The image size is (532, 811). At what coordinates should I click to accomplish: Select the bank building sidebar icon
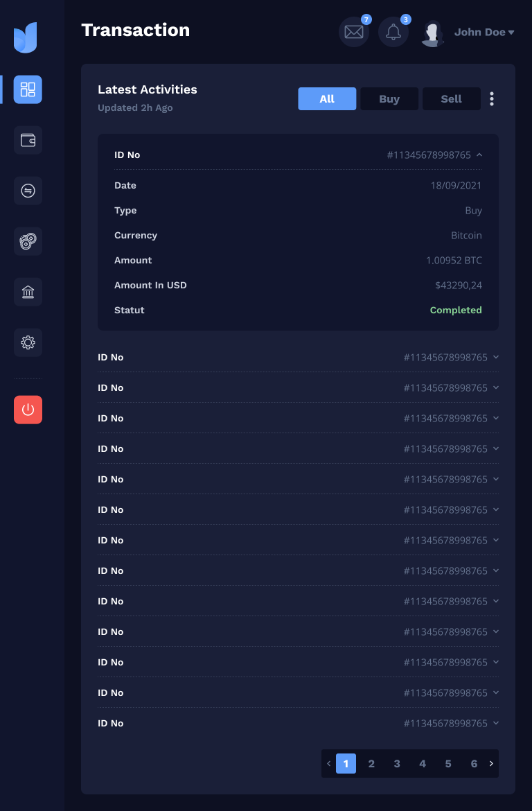click(28, 292)
